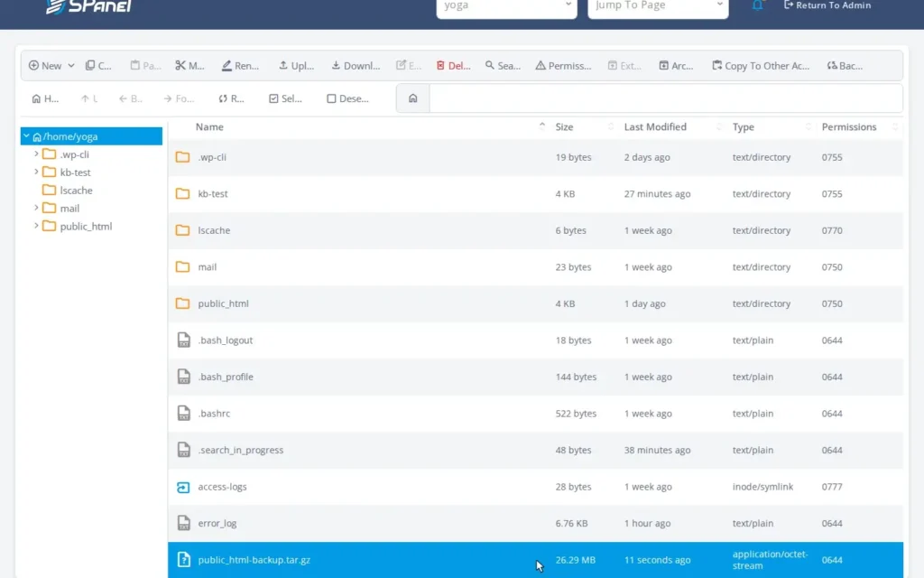Click the SPanel logo
924x578 pixels.
pyautogui.click(x=88, y=6)
